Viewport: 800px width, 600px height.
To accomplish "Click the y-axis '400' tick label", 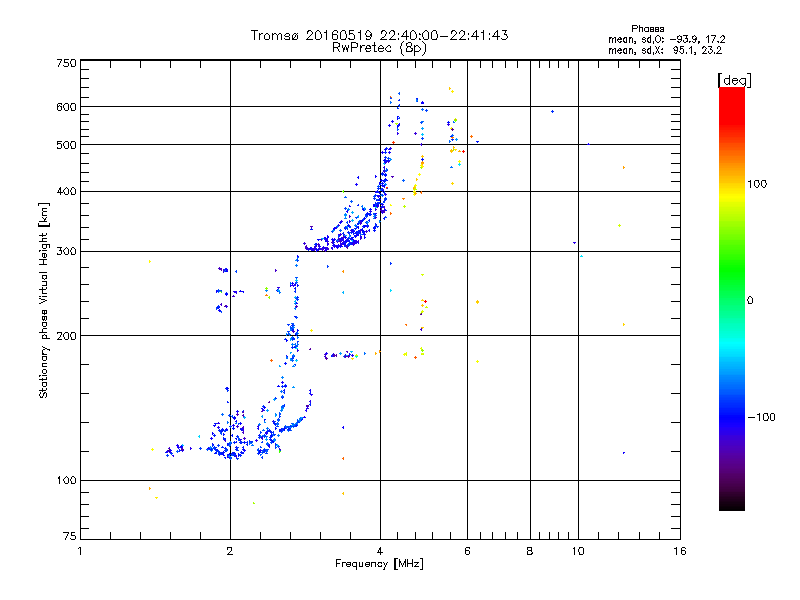I will coord(66,191).
